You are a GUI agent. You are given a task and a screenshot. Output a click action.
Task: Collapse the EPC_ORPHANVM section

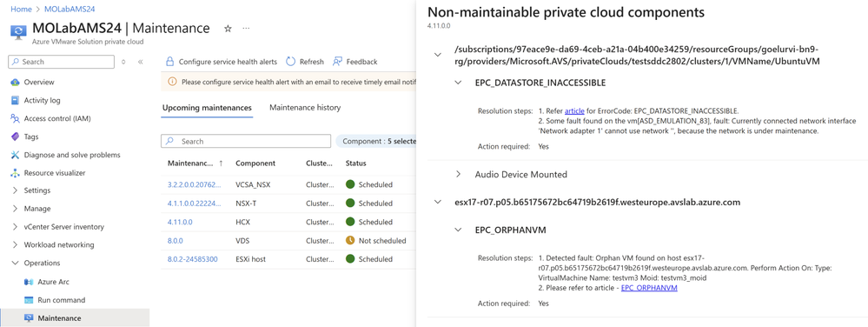pos(458,230)
